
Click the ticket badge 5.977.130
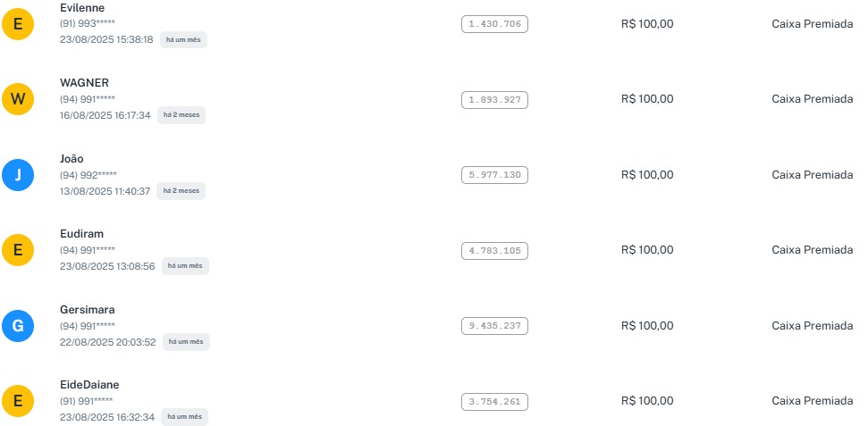point(495,175)
